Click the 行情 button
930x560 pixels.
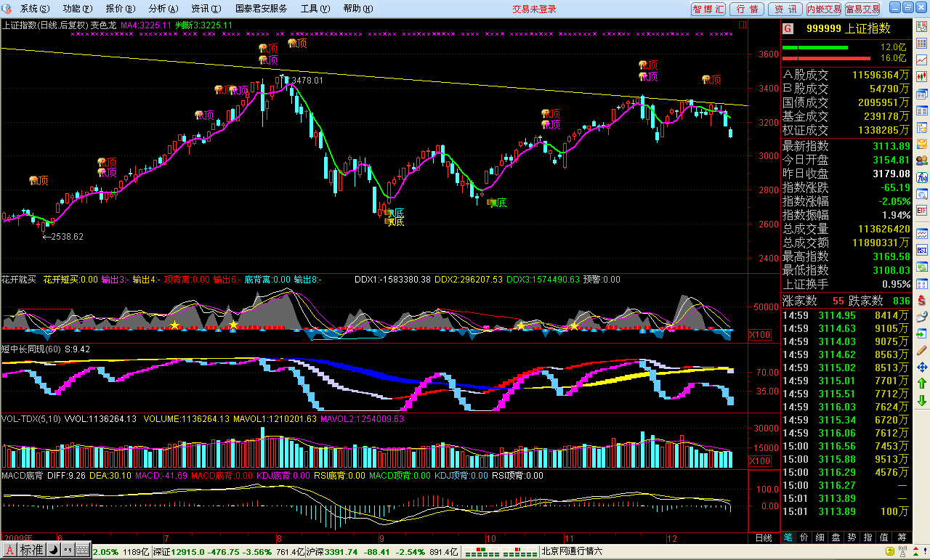[x=747, y=9]
